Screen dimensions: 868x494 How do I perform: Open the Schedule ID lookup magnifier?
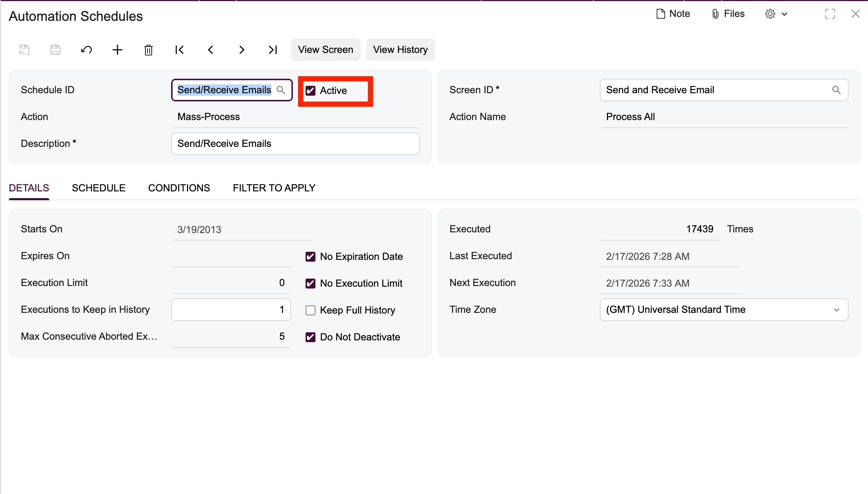[x=281, y=90]
